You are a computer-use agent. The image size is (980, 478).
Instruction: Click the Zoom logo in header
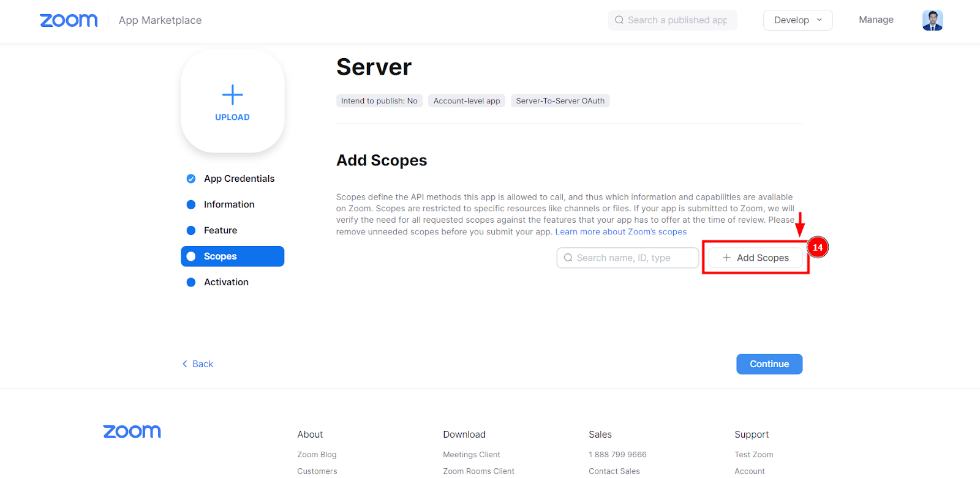coord(69,20)
